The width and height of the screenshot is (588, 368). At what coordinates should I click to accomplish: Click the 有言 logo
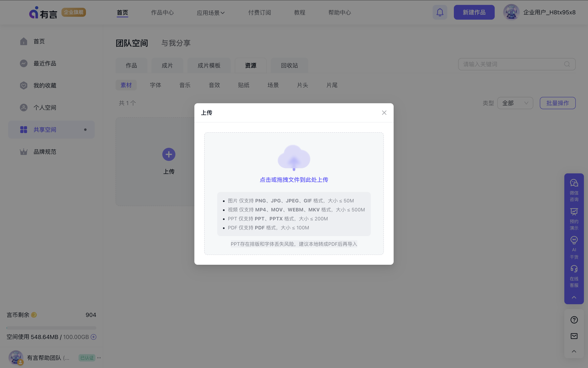click(x=43, y=13)
